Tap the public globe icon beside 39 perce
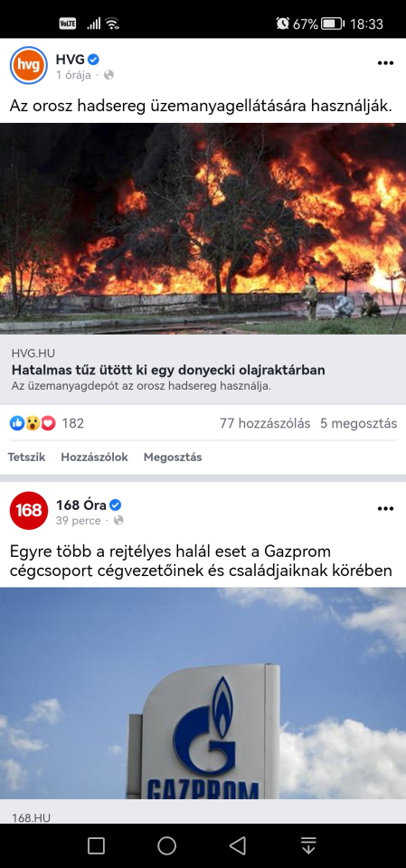The height and width of the screenshot is (868, 406). click(x=118, y=521)
